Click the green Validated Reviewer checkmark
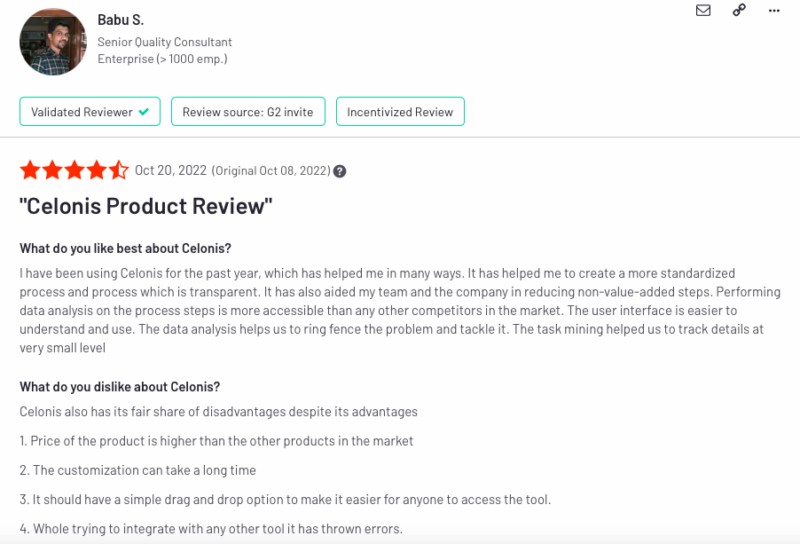Viewport: 800px width, 544px height. click(x=144, y=112)
